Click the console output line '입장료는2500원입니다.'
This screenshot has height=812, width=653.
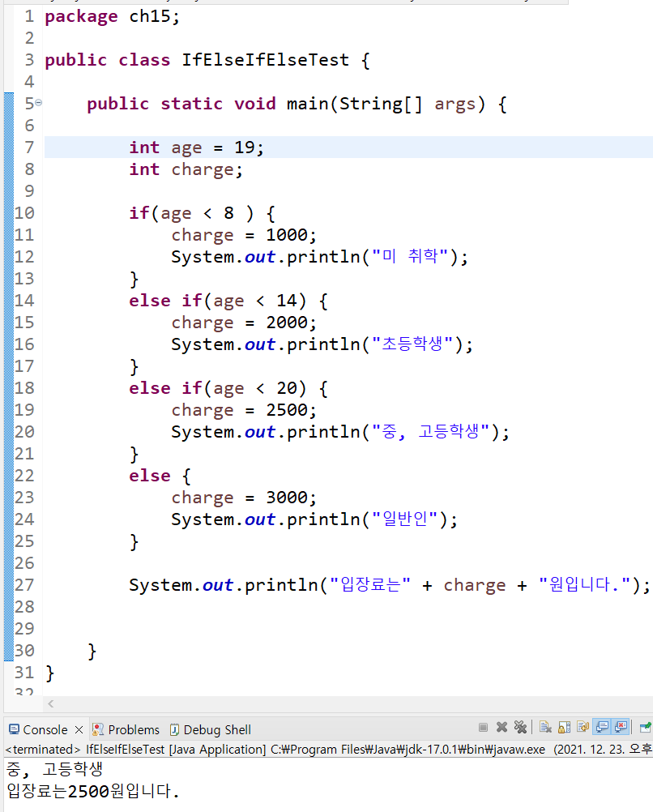click(92, 791)
